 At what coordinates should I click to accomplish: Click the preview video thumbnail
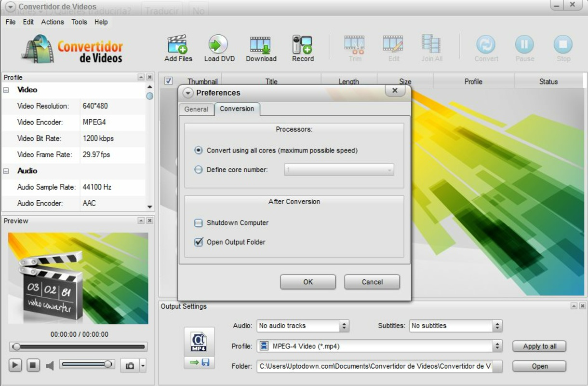[78, 278]
